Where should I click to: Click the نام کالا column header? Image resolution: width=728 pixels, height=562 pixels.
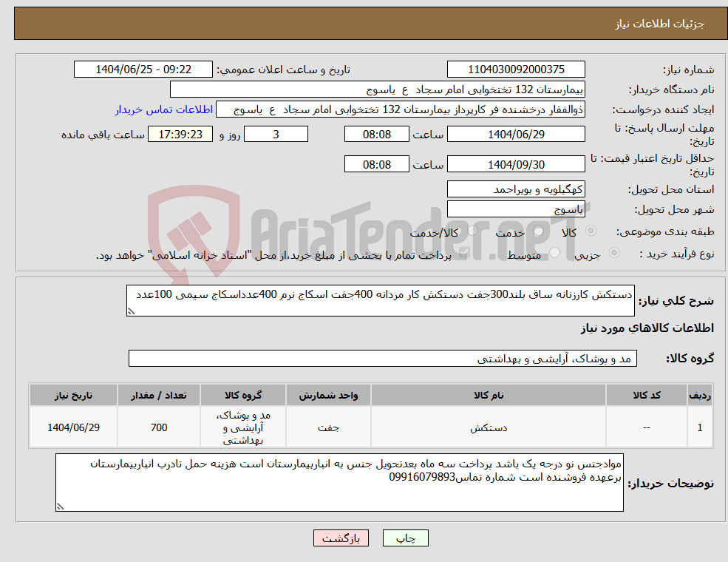(x=489, y=396)
